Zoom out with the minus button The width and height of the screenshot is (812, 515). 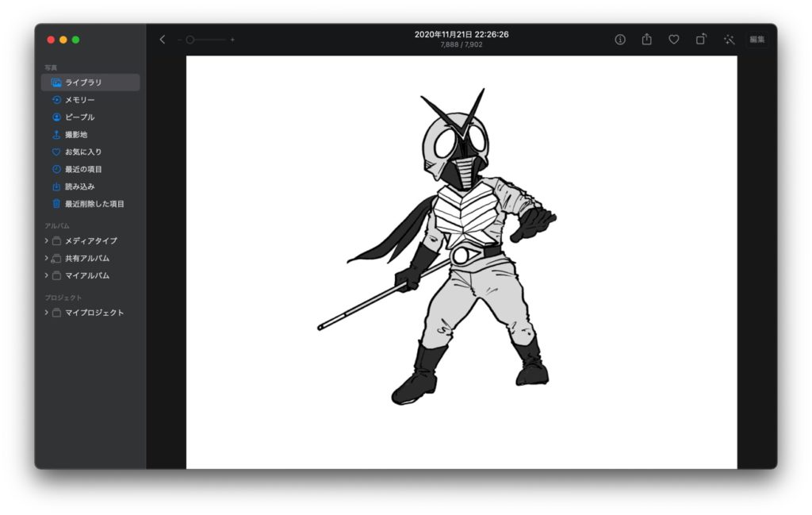[x=179, y=40]
